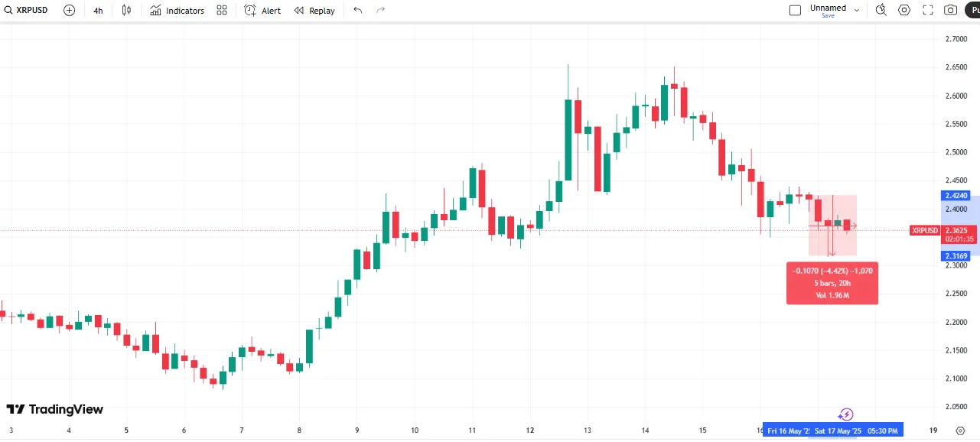Start Replay mode
This screenshot has height=442, width=980.
pyautogui.click(x=314, y=10)
